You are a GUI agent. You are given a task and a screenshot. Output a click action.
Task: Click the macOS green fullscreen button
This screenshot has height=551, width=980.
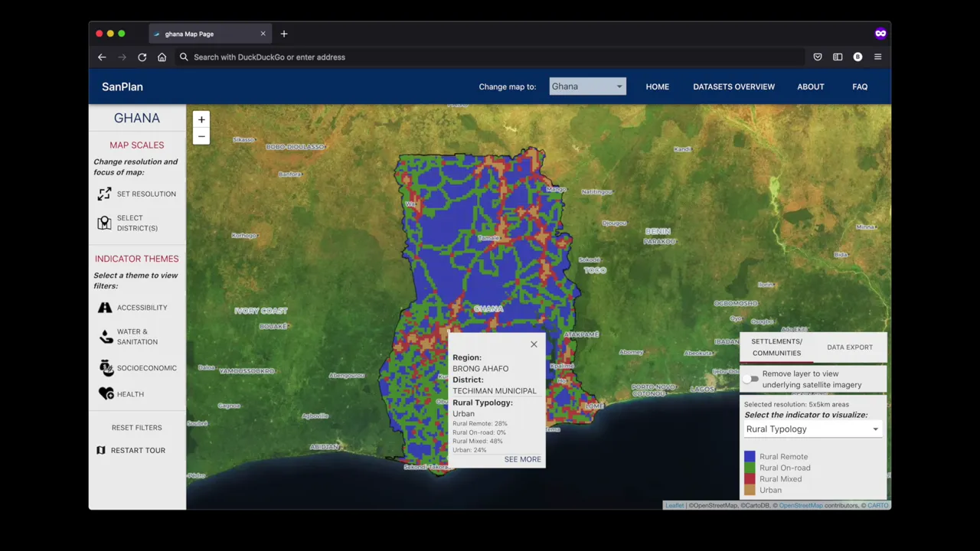[x=121, y=34]
